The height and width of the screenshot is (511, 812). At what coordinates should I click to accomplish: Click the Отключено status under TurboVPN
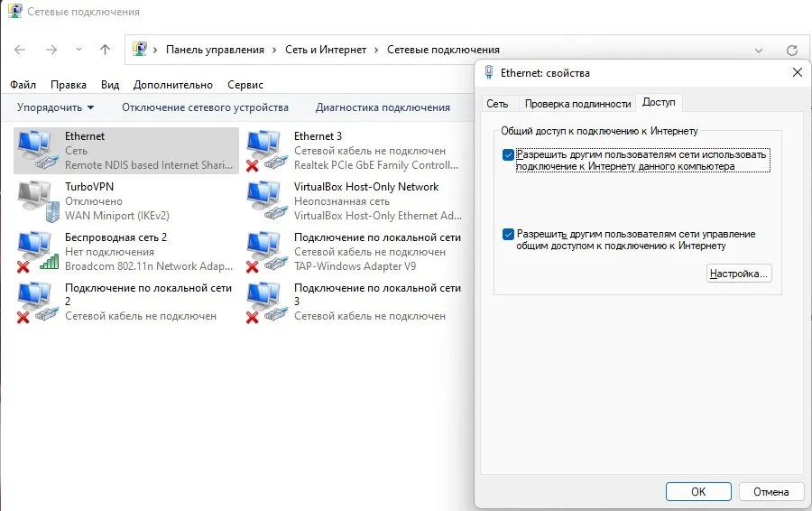pos(94,201)
